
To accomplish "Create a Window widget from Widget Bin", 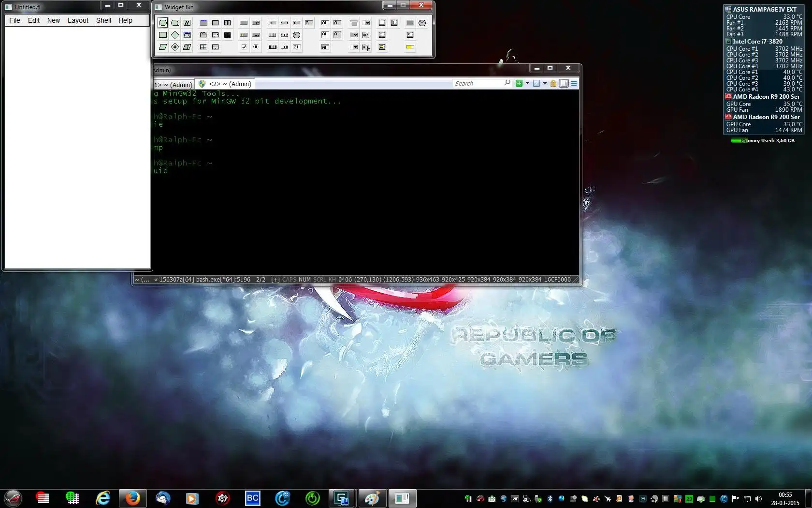I will pos(203,23).
